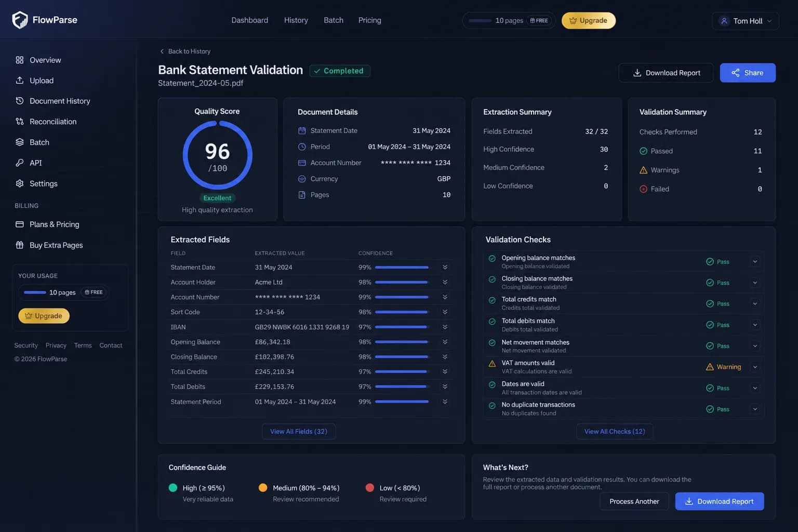Open Buy Extra Pages gift icon
This screenshot has width=798, height=532.
[20, 245]
